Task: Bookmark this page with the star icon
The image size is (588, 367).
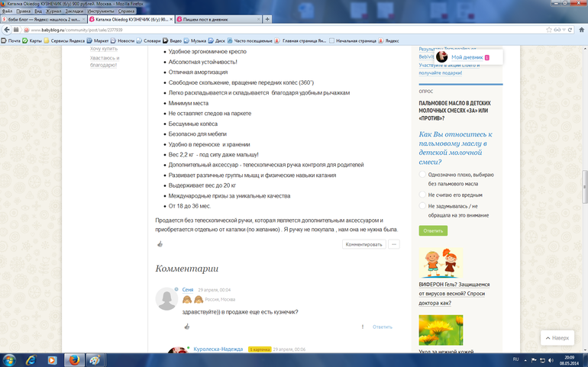Action: pos(549,30)
